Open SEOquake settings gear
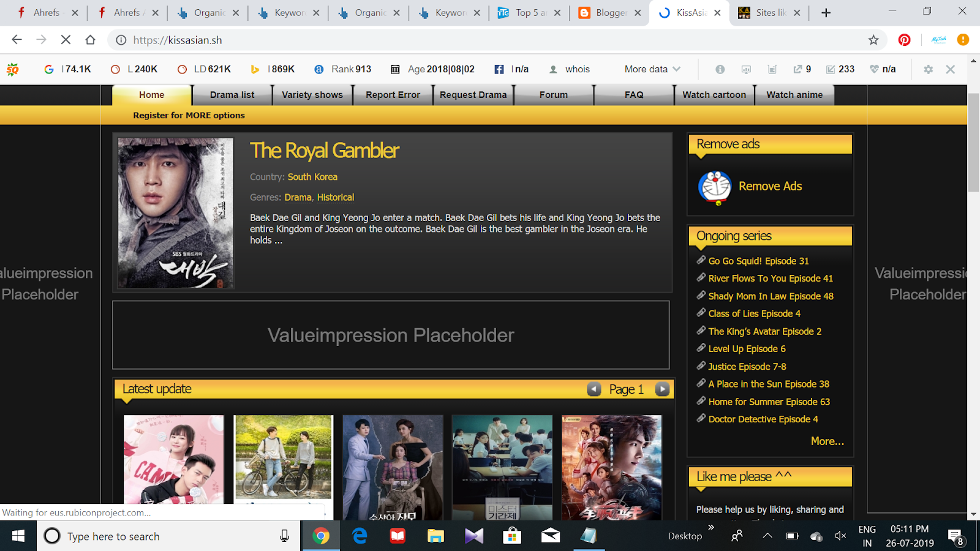Screen dimensions: 980x551 tap(929, 69)
